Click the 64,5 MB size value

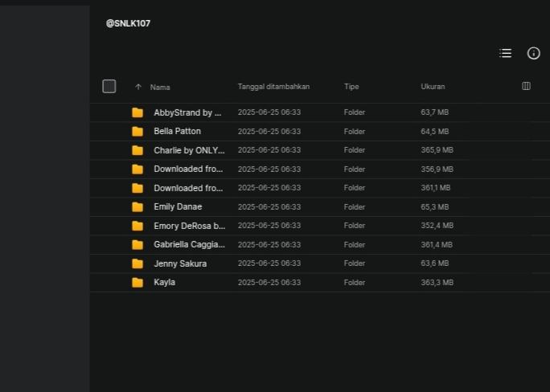[x=434, y=132]
